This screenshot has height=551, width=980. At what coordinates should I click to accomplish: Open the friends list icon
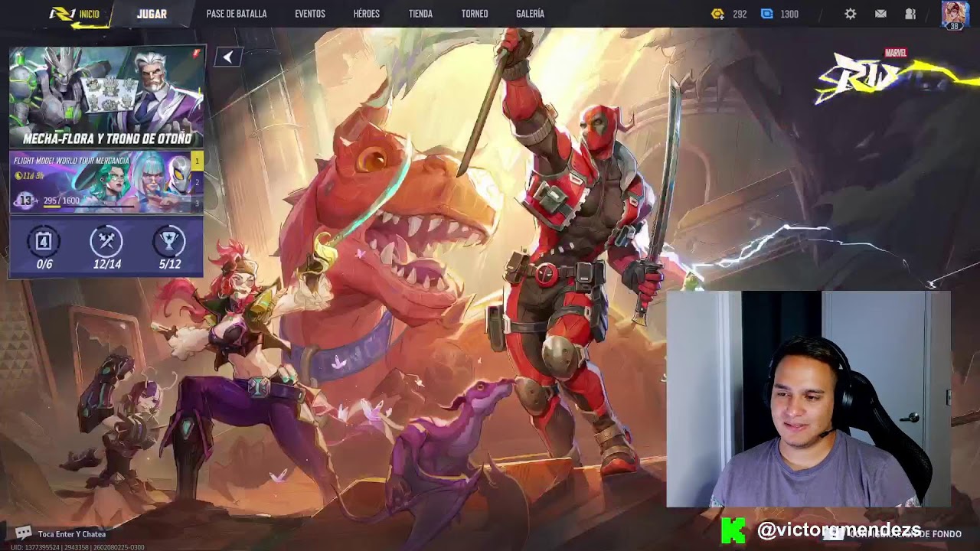click(910, 14)
